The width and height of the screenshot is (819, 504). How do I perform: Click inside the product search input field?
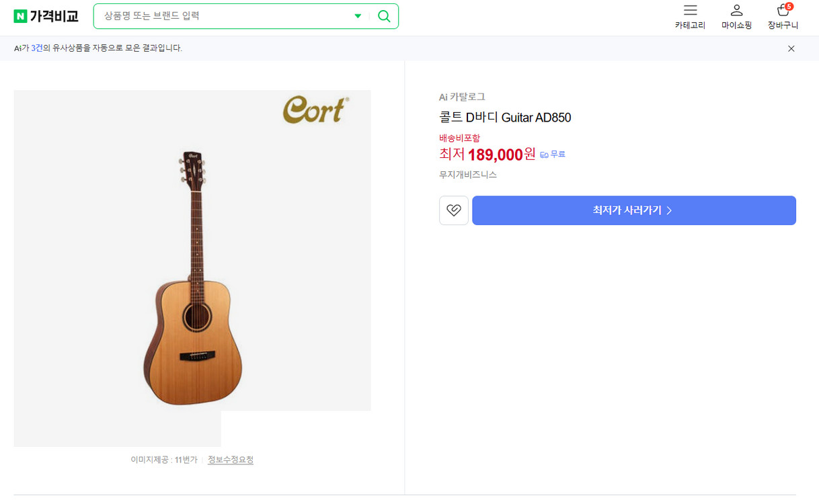pyautogui.click(x=222, y=15)
